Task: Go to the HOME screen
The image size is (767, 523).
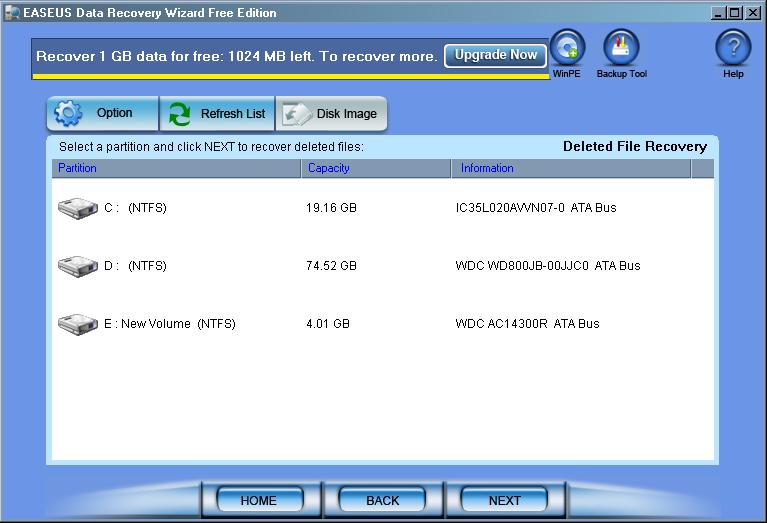Action: point(259,500)
